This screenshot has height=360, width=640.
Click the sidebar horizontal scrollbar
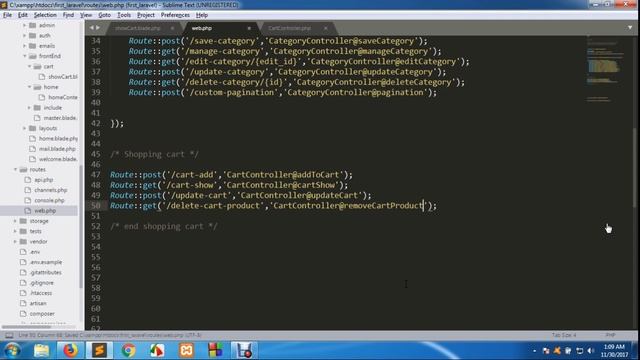(x=27, y=327)
